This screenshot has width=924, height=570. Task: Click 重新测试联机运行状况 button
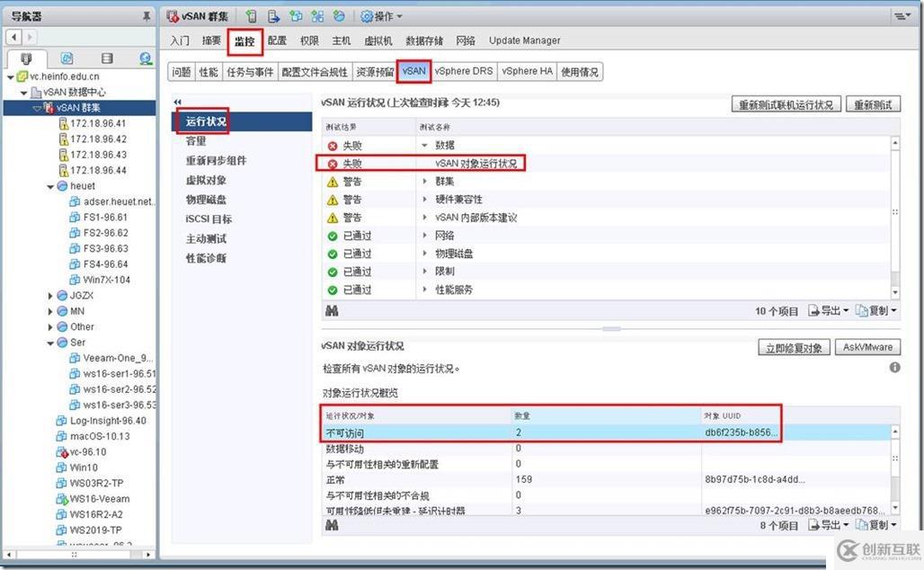tap(786, 105)
